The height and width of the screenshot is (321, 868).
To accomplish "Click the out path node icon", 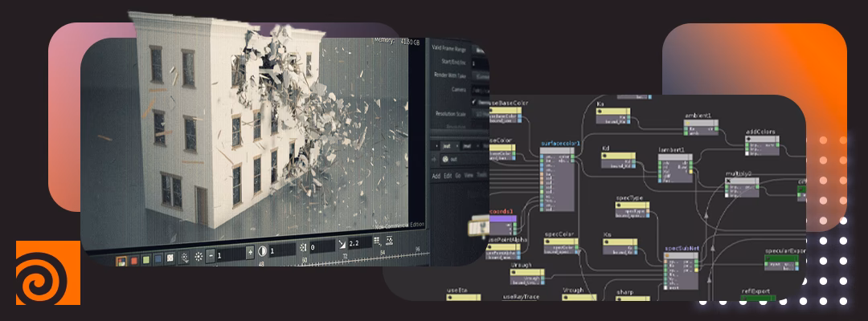I will [x=445, y=160].
